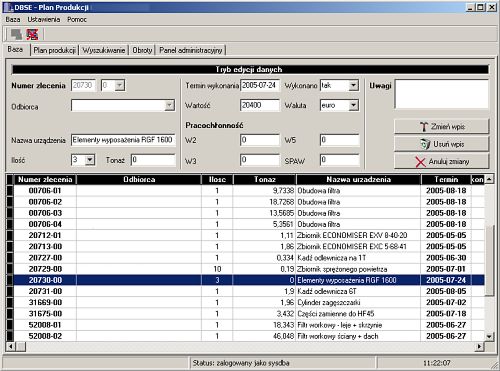This screenshot has height=371, width=500.
Task: Click the Ilosc column header
Action: pos(217,179)
